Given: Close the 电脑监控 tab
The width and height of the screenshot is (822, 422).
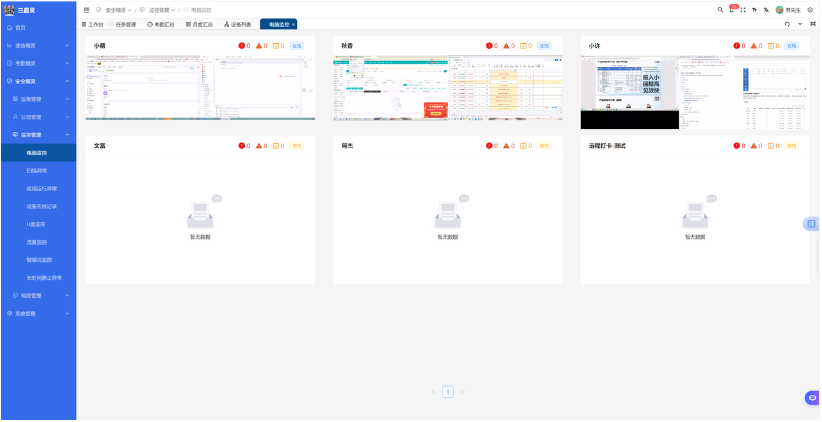Looking at the screenshot, I should point(293,24).
